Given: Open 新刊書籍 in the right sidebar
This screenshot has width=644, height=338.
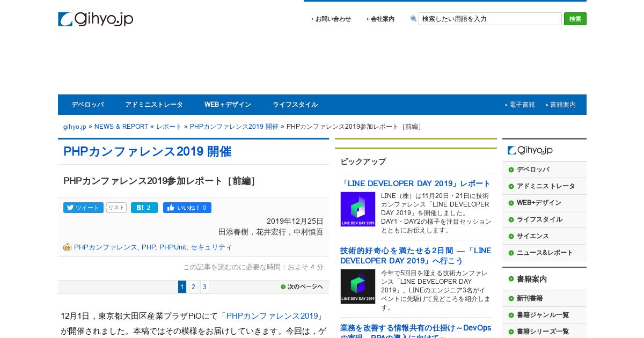Looking at the screenshot, I should point(529,298).
